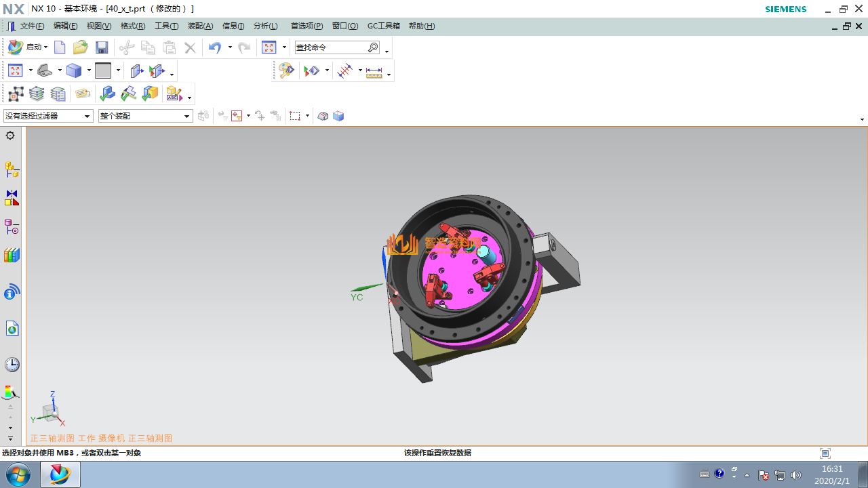Open the 装配(A) menu
The width and height of the screenshot is (868, 488).
[200, 26]
